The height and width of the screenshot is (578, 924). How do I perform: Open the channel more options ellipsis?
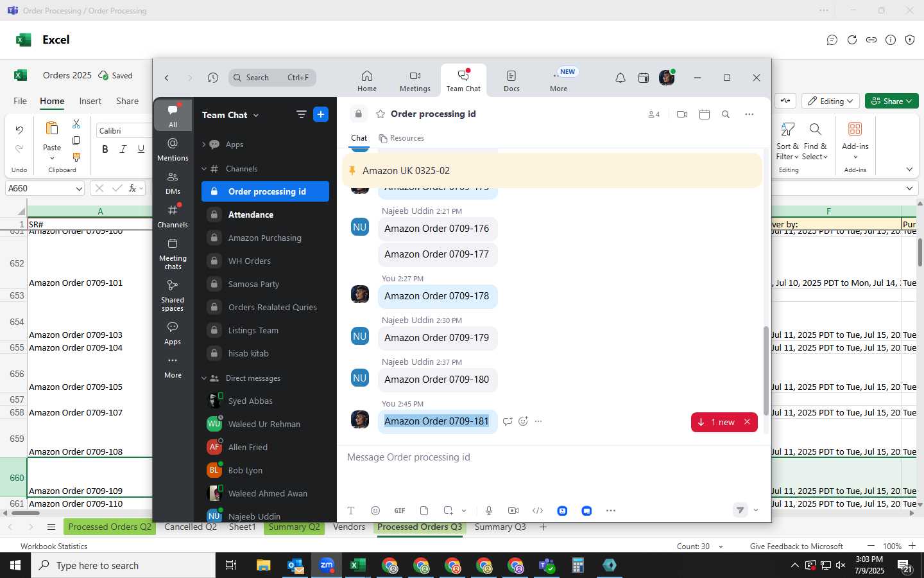tap(749, 114)
